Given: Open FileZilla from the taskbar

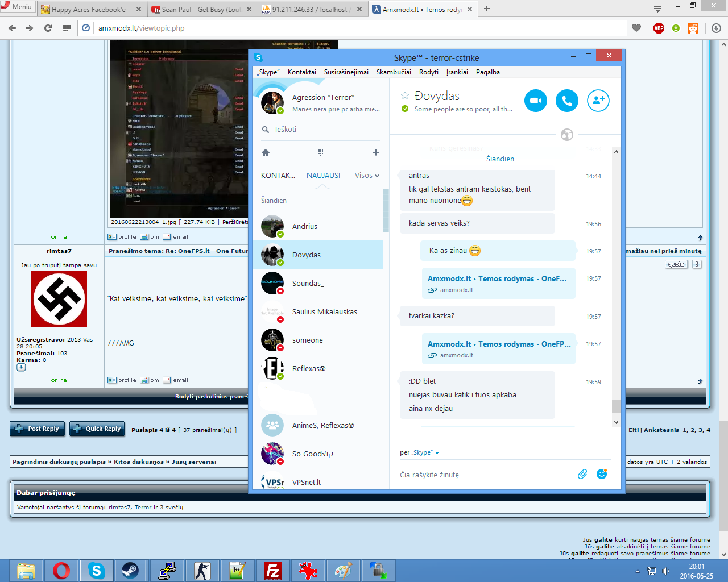Looking at the screenshot, I should pyautogui.click(x=273, y=571).
